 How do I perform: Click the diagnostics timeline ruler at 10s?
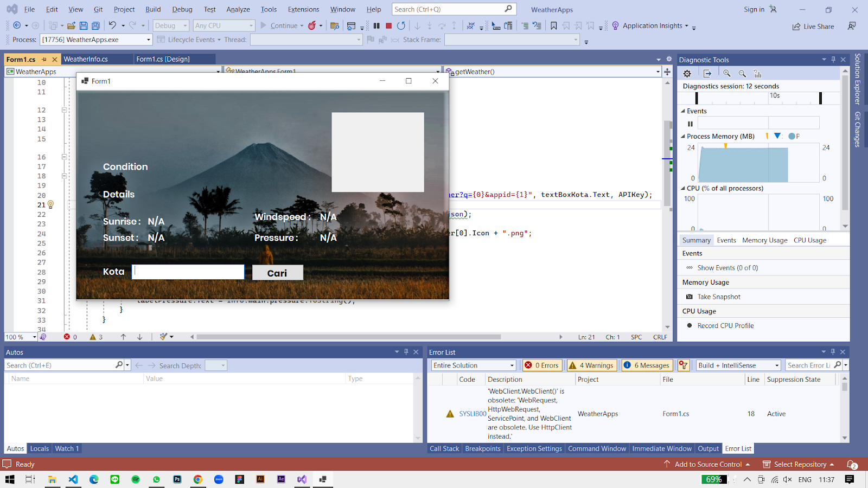775,96
